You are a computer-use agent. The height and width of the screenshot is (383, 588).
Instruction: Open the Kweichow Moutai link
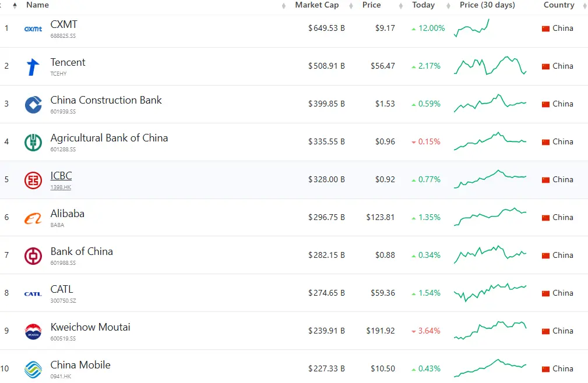(90, 327)
